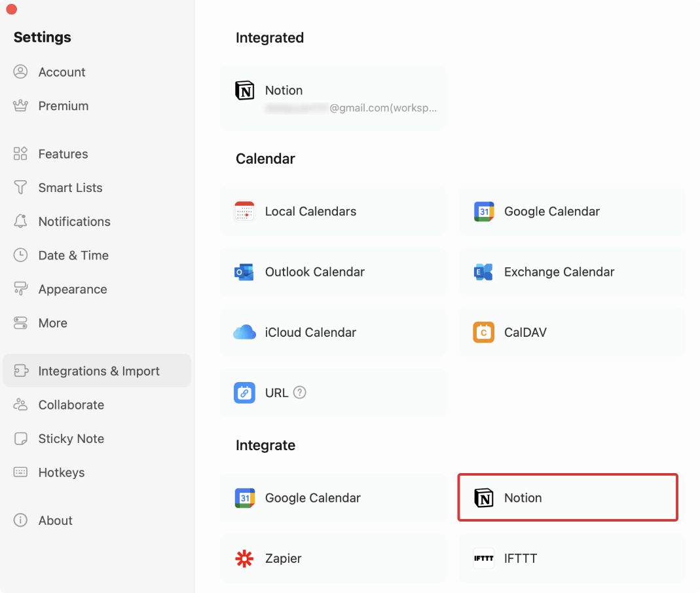This screenshot has height=593, width=700.
Task: Open About via the info icon
Action: tap(21, 520)
